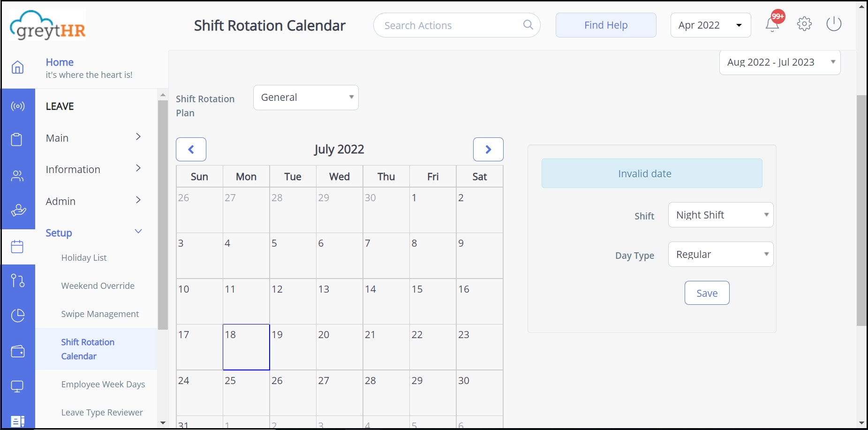
Task: Go to previous month in calendar
Action: (x=191, y=150)
